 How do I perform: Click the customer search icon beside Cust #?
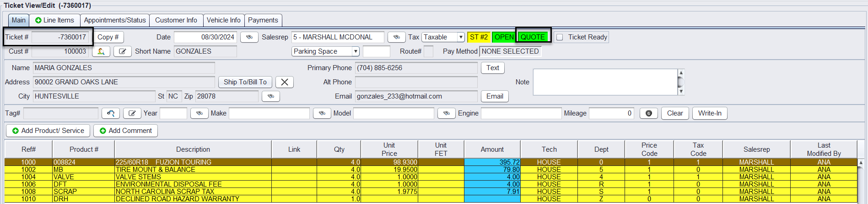[101, 51]
